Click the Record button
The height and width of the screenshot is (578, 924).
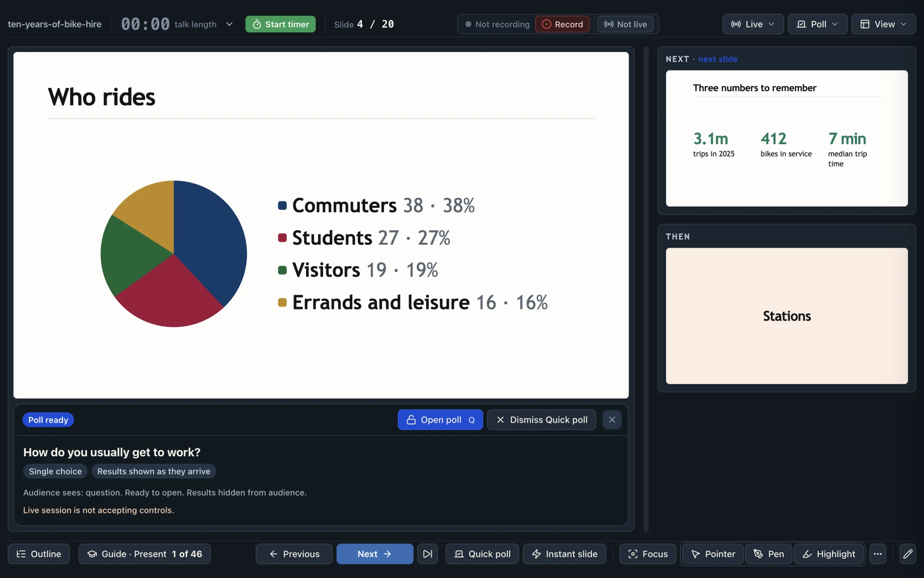562,24
